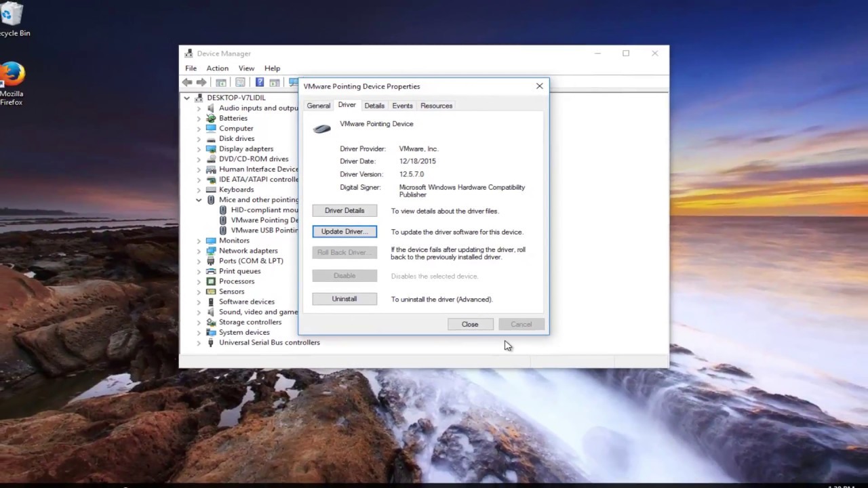
Task: Expand the Human Interface Devices node
Action: click(199, 169)
